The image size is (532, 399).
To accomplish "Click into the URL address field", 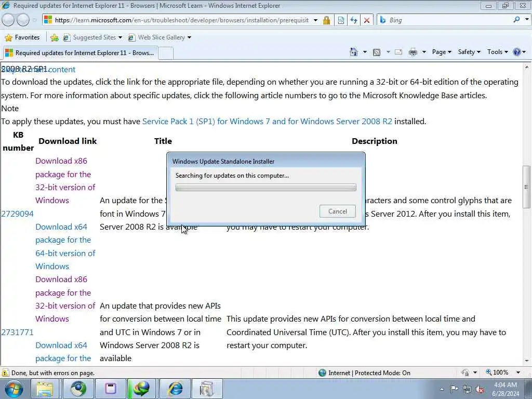I will pyautogui.click(x=181, y=20).
